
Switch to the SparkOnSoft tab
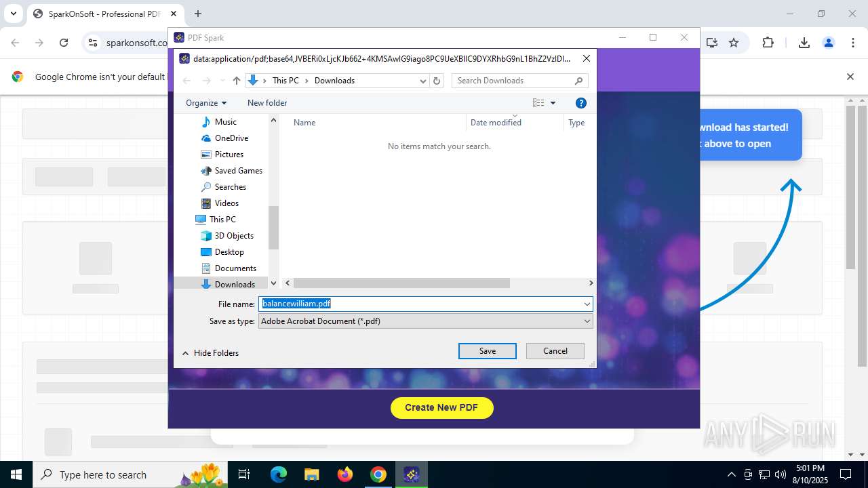104,14
